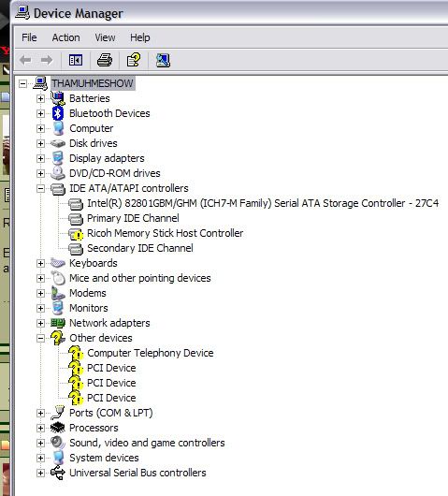Click the DVD/CD-ROM drives icon
The image size is (448, 496).
58,173
